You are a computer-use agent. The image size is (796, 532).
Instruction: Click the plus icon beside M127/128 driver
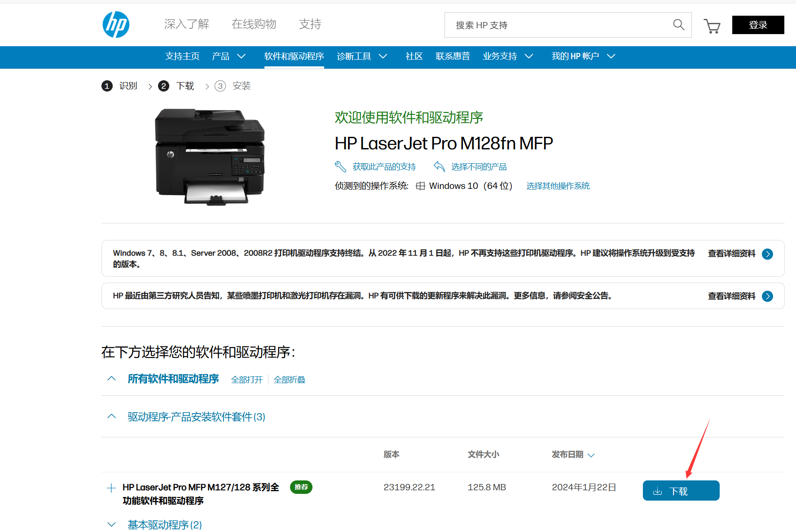[x=111, y=488]
